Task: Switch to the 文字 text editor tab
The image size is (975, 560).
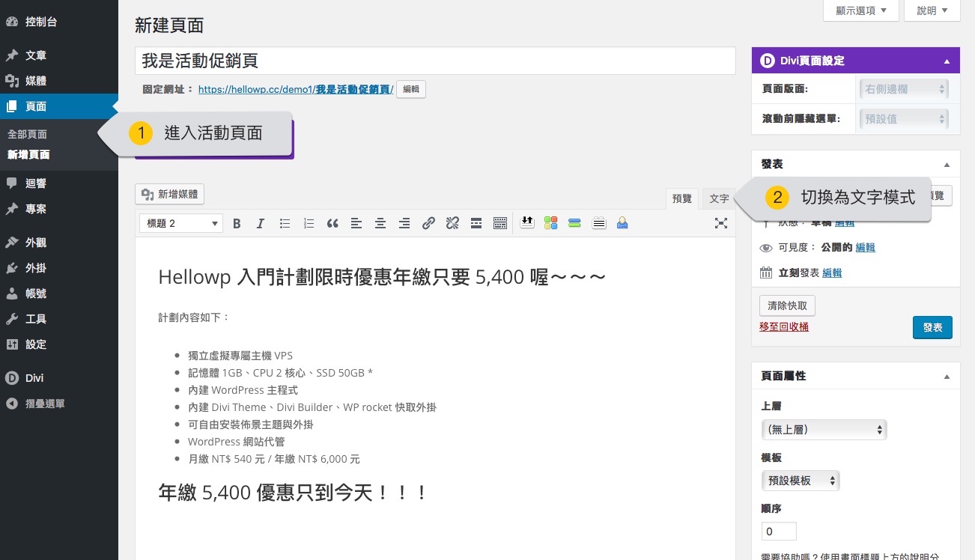Action: pyautogui.click(x=719, y=199)
